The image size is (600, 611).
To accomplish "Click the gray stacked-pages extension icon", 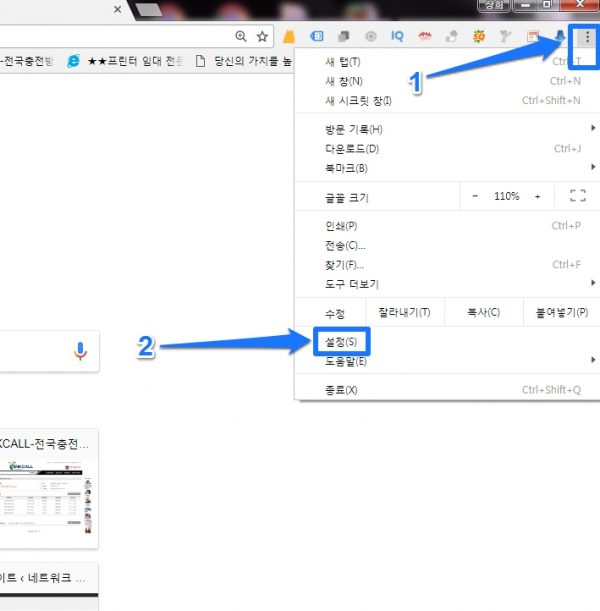I will [344, 37].
